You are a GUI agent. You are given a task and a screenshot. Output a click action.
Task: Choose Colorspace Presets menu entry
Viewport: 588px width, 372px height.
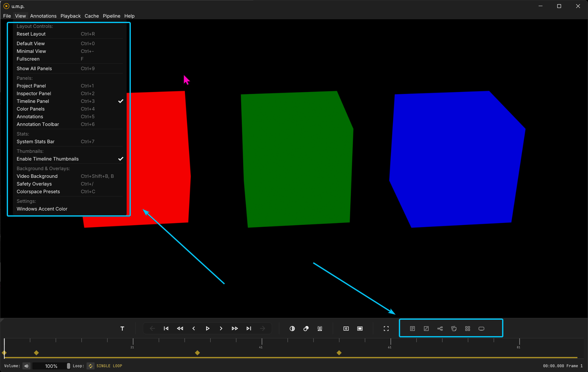[38, 192]
